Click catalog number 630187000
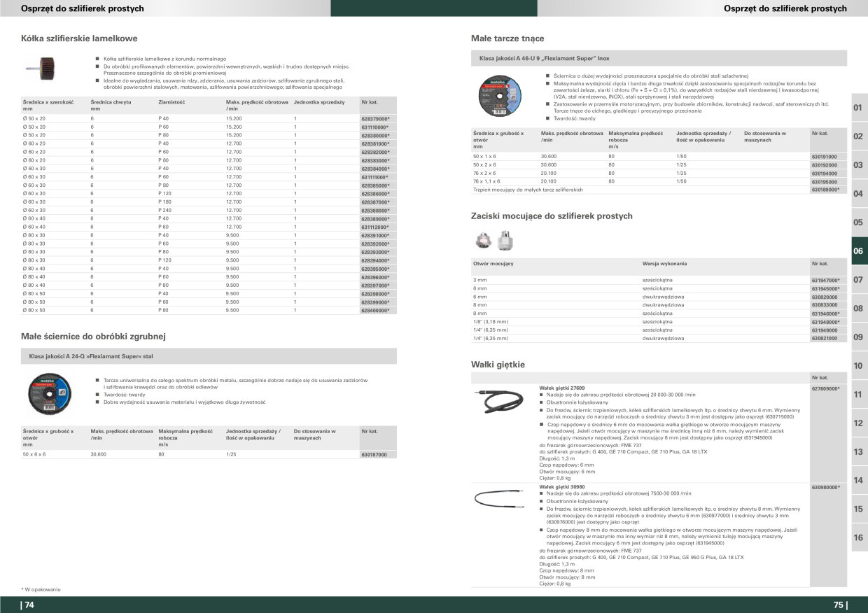Image resolution: width=868 pixels, height=613 pixels. pyautogui.click(x=374, y=455)
